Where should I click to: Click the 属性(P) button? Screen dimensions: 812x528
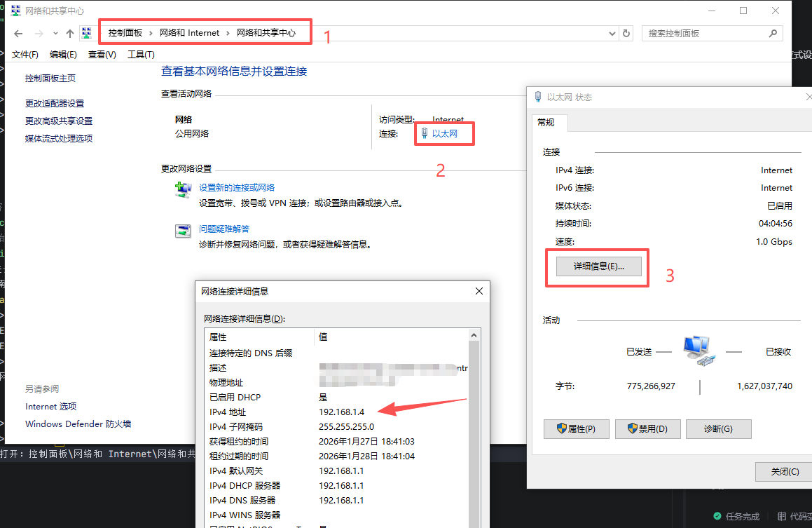(577, 429)
